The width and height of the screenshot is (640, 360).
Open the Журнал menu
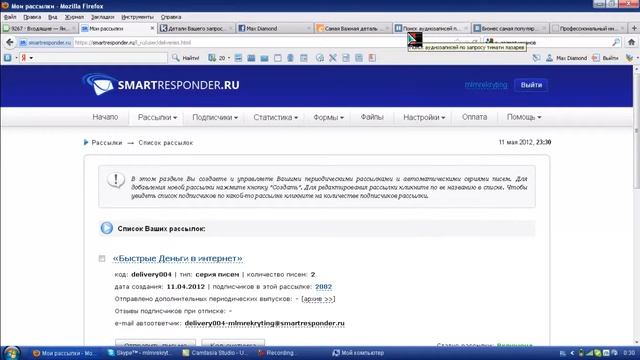pos(74,17)
